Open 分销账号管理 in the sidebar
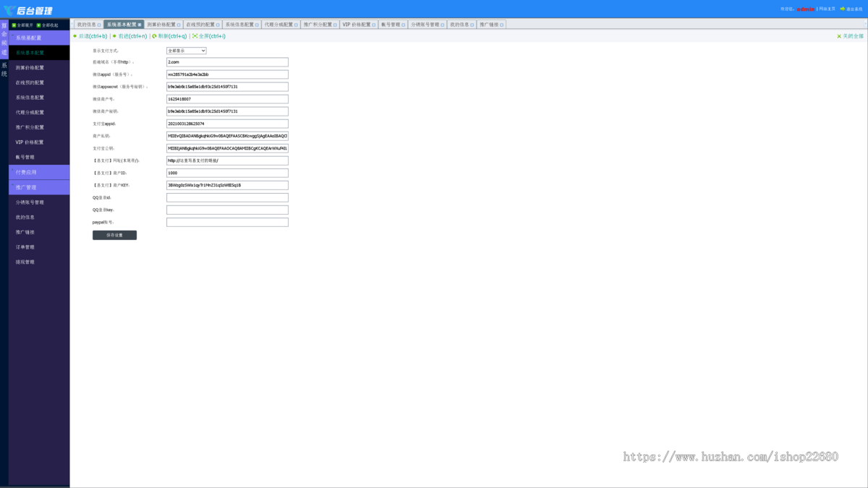 [x=39, y=202]
